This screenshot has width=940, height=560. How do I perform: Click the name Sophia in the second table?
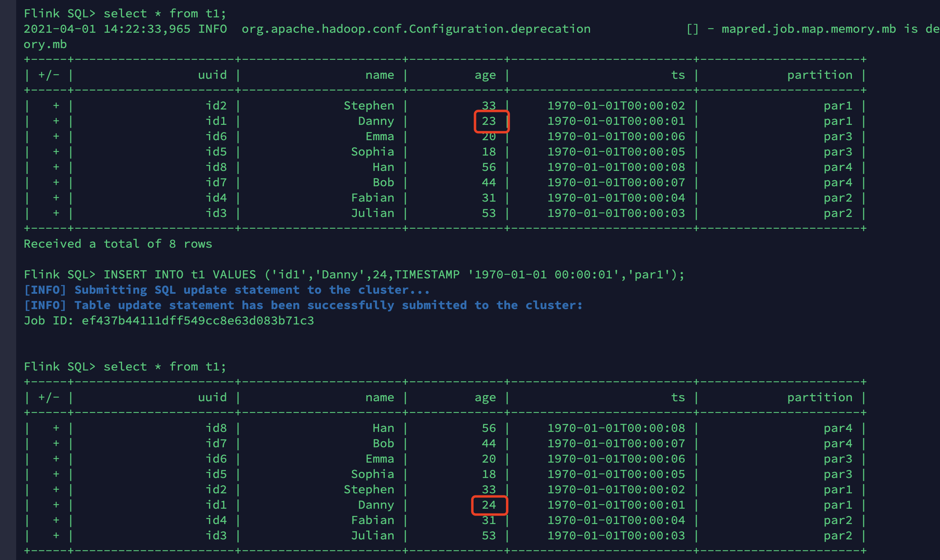point(372,474)
